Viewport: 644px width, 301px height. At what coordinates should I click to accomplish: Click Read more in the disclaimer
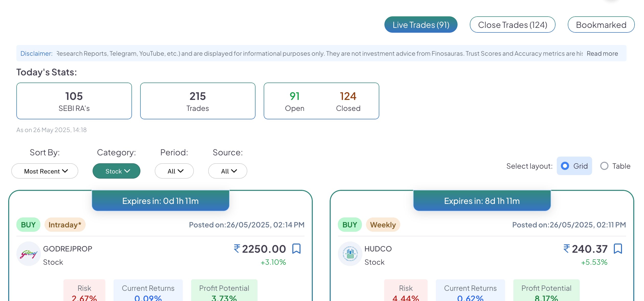[602, 53]
